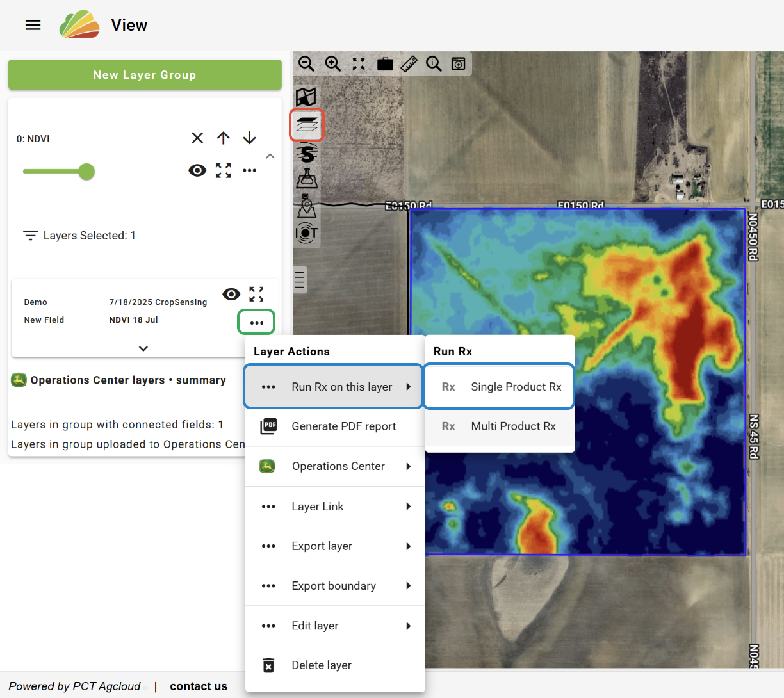Move NDVI layer group down
Image resolution: width=784 pixels, height=698 pixels.
(x=250, y=138)
